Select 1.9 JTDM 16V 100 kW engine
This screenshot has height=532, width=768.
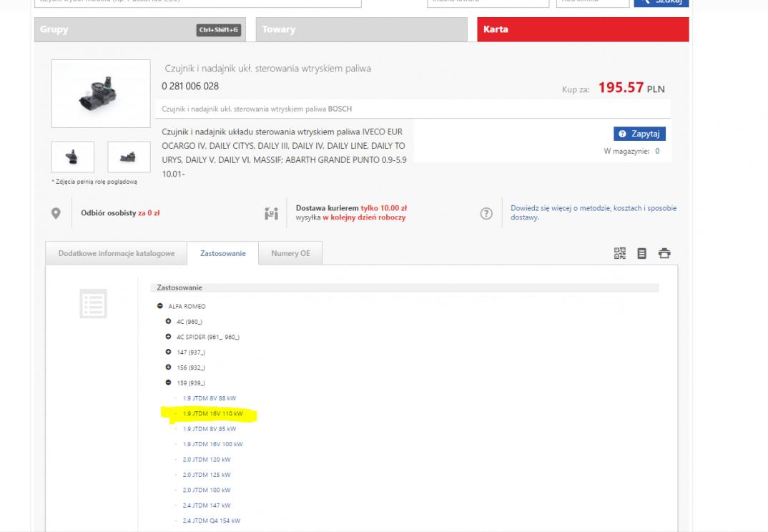pos(212,444)
